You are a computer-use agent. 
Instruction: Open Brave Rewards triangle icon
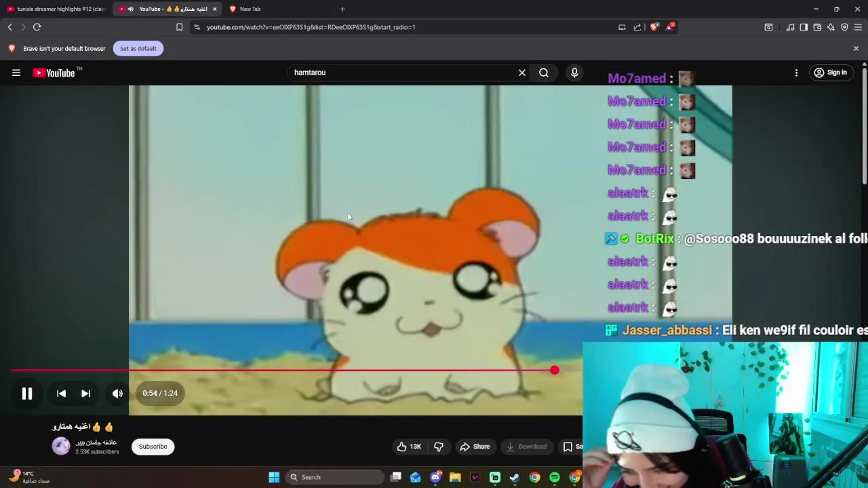click(670, 27)
